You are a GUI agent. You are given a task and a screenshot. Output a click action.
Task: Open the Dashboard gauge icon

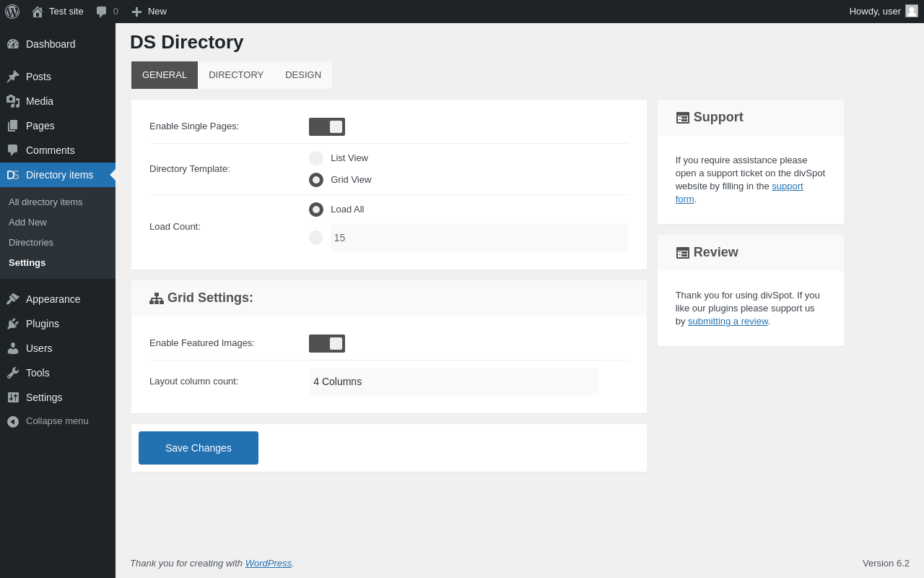click(13, 44)
